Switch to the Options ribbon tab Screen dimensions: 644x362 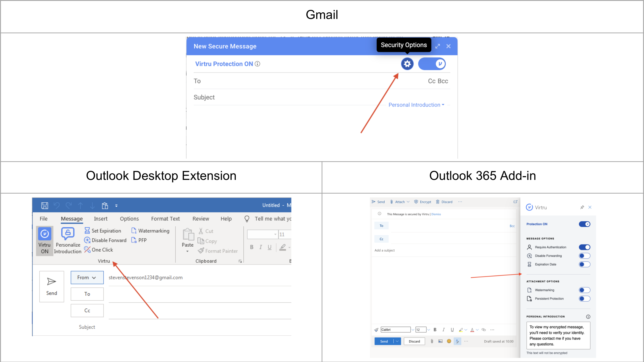tap(129, 219)
